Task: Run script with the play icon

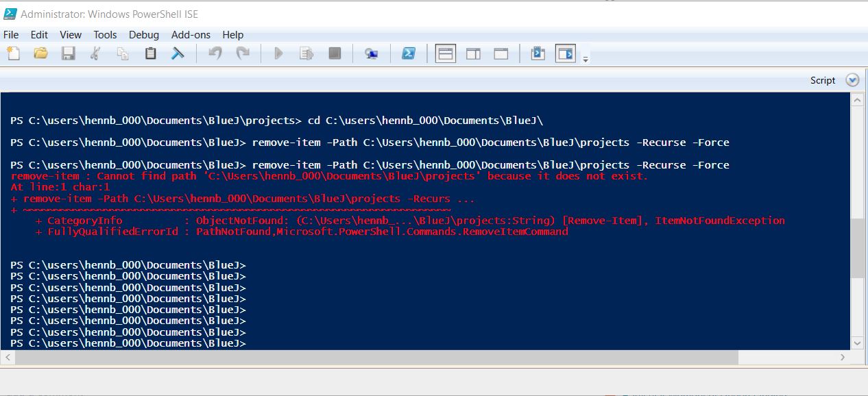Action: 278,53
